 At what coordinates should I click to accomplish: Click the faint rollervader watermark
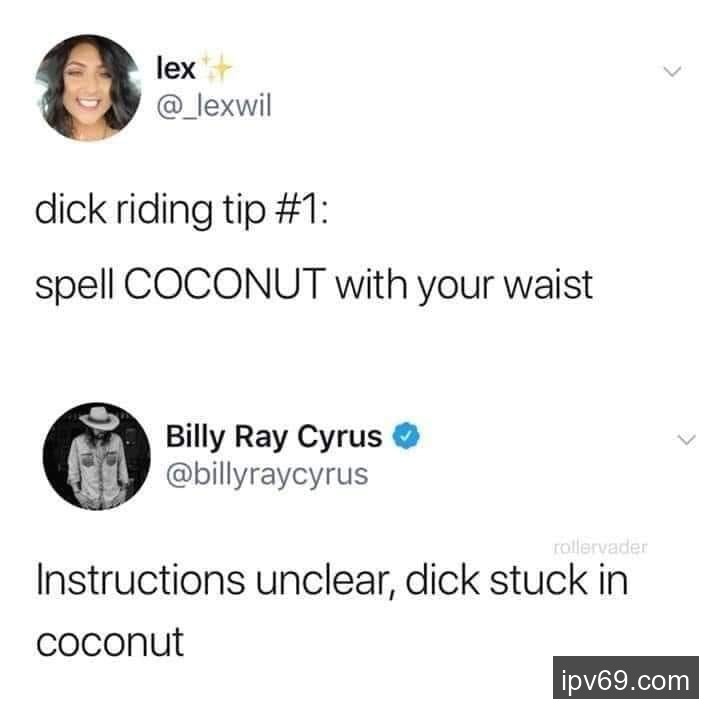coord(601,547)
